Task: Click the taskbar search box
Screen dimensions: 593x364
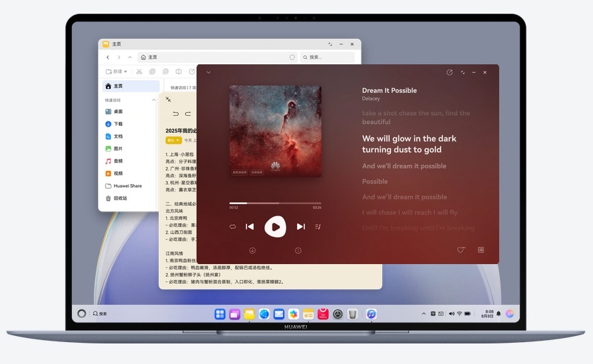Action: [101, 313]
